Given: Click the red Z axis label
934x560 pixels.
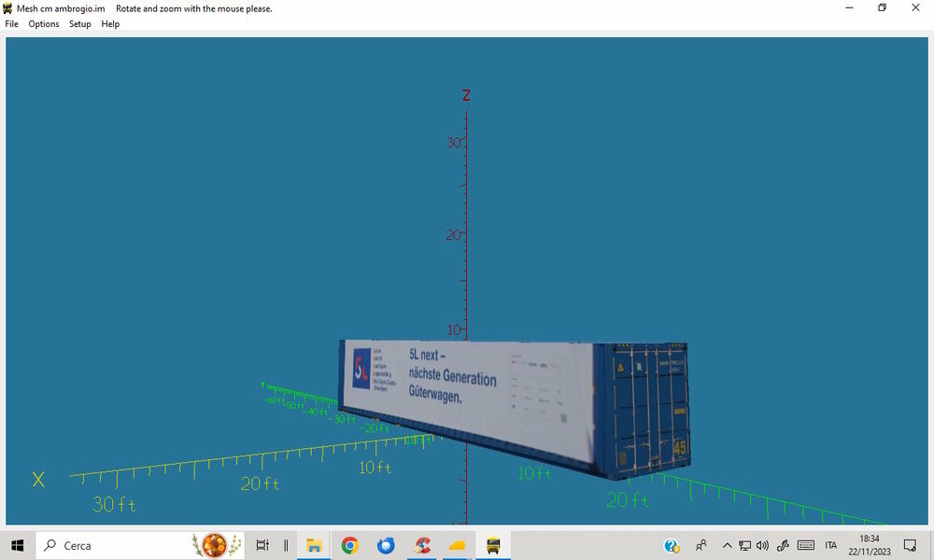Looking at the screenshot, I should coord(466,95).
